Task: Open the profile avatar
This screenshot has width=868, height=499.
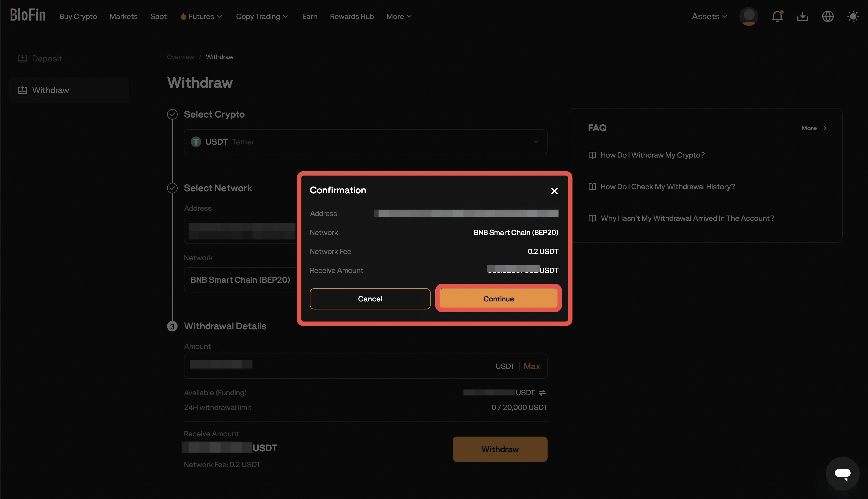Action: (x=749, y=16)
